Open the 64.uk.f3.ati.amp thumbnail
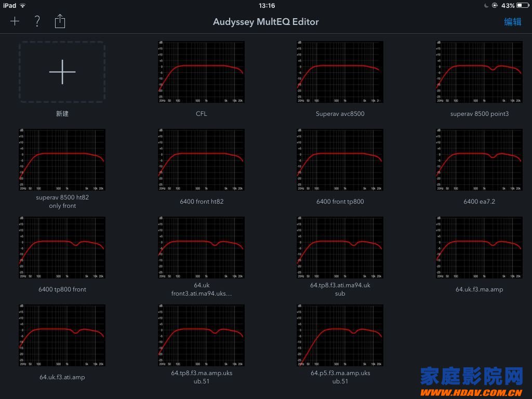Screen dimensions: 532x399 [62, 335]
